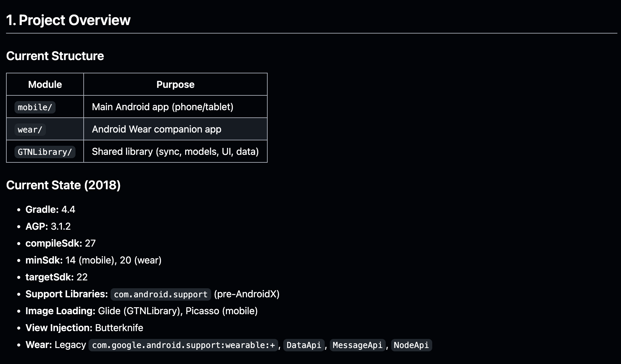Click the "Shared library (sync, models, UI, data)" cell
This screenshot has width=621, height=364.
[x=175, y=152]
